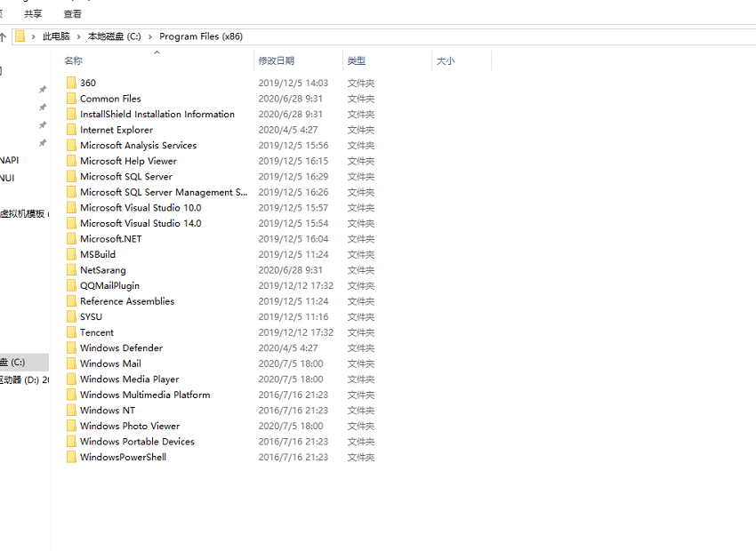Viewport: 756px width, 551px height.
Task: Click the 360 folder icon
Action: coord(71,83)
